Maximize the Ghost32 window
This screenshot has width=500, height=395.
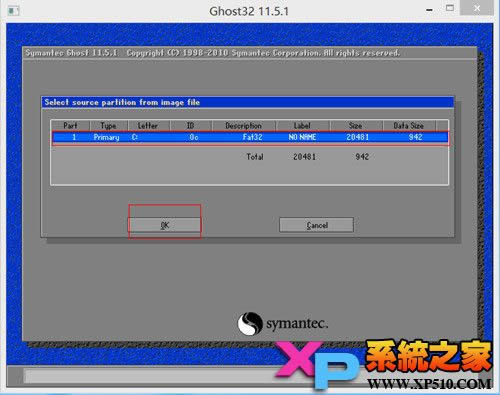450,8
